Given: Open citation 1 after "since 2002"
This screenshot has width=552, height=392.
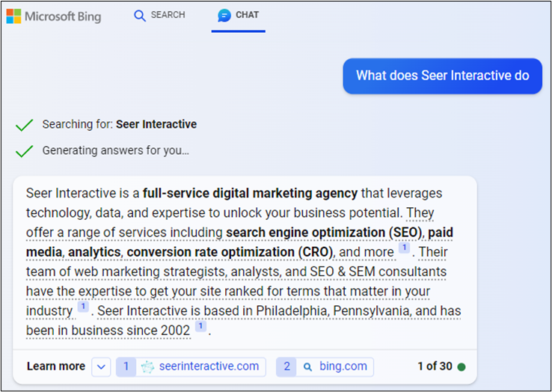Looking at the screenshot, I should [x=200, y=326].
